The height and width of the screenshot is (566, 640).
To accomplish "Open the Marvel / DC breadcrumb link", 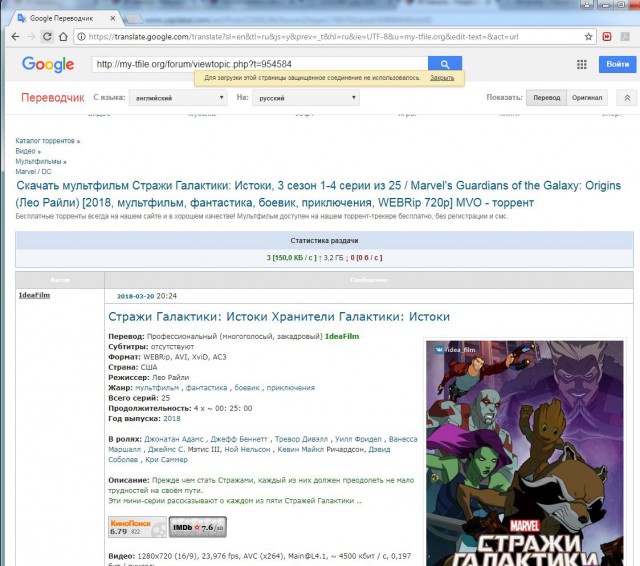I will [x=33, y=171].
